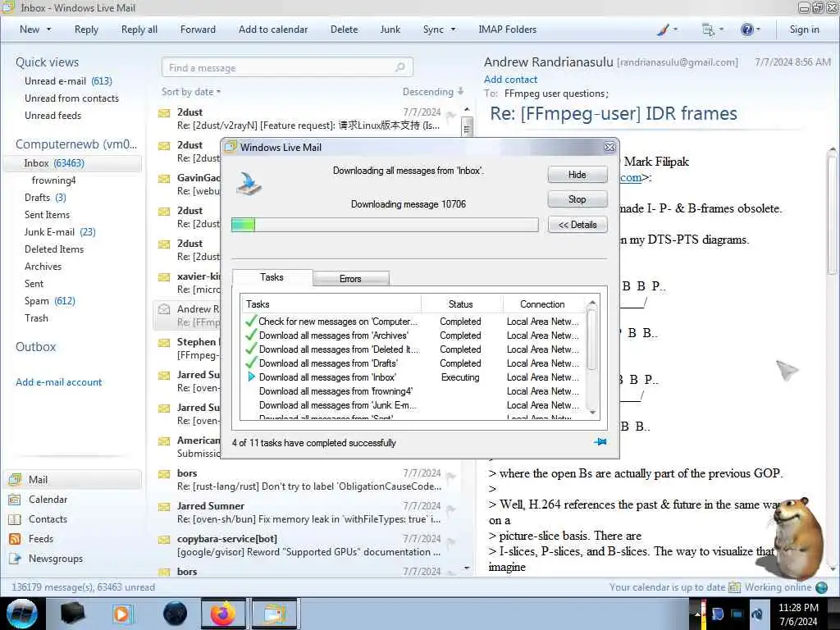This screenshot has height=630, width=840.
Task: Open Sent Items folder
Action: (47, 214)
